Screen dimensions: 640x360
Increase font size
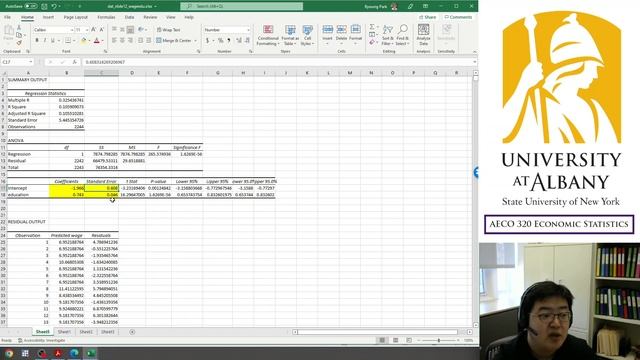click(93, 30)
